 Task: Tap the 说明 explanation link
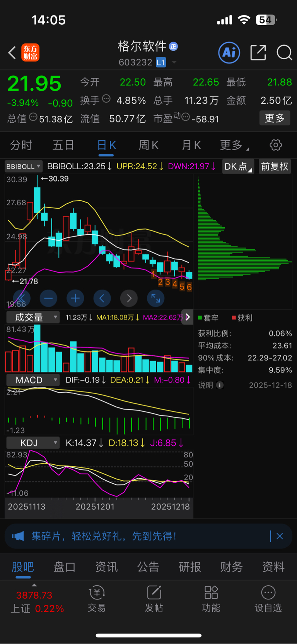pyautogui.click(x=206, y=385)
